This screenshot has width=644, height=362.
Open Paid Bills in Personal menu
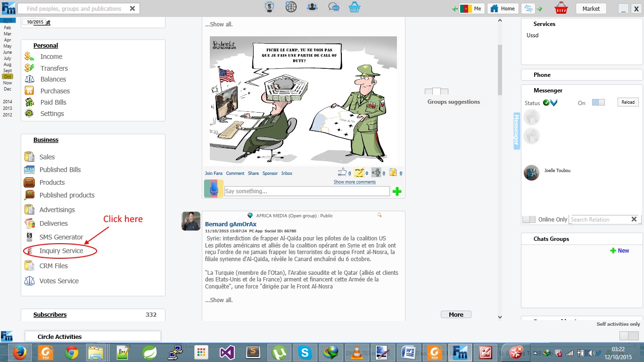point(53,102)
